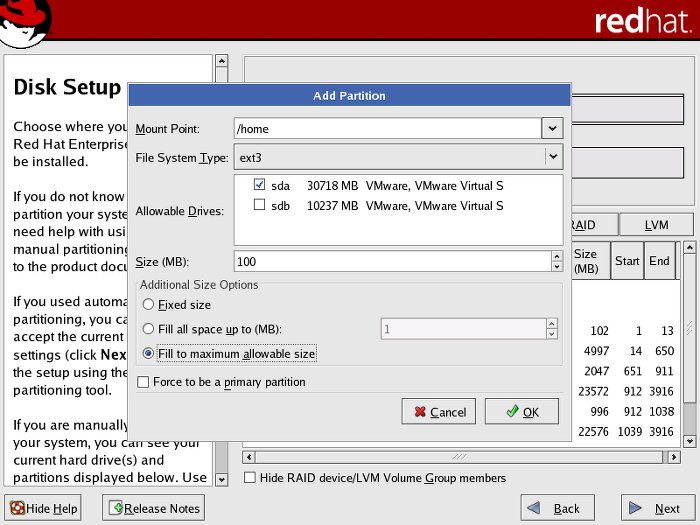The width and height of the screenshot is (700, 525).
Task: Decrease Size (MB) with the down stepper arrow
Action: (x=557, y=267)
